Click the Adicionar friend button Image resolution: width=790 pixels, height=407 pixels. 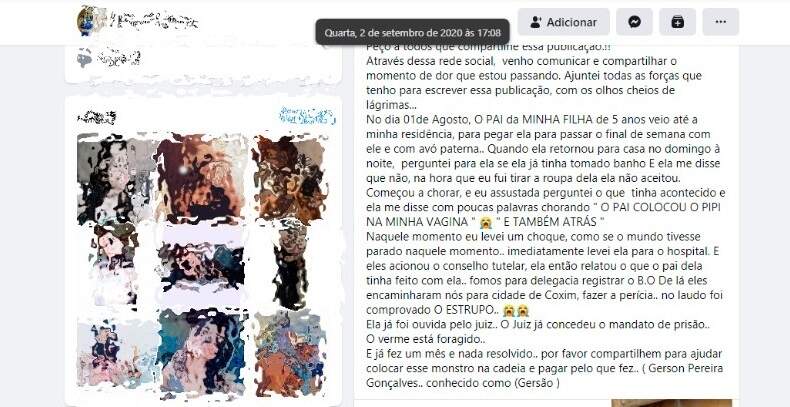point(563,22)
